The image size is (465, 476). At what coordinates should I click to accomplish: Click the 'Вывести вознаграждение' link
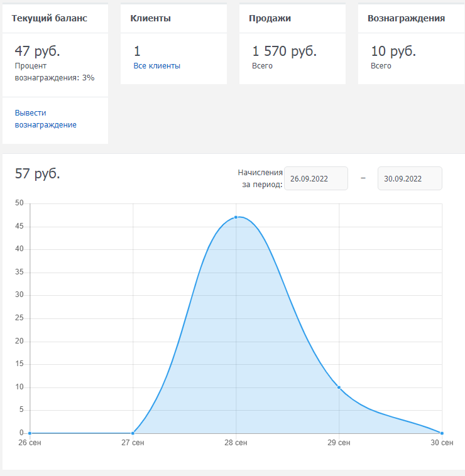point(45,119)
